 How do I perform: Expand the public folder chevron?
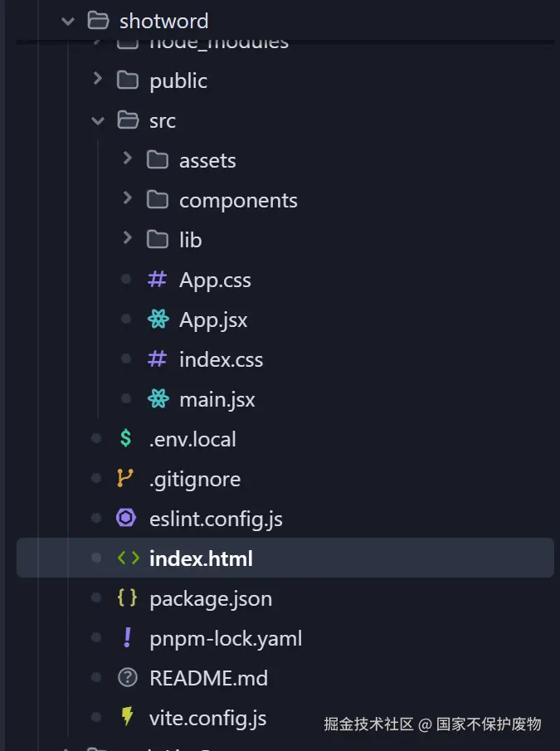pyautogui.click(x=98, y=80)
